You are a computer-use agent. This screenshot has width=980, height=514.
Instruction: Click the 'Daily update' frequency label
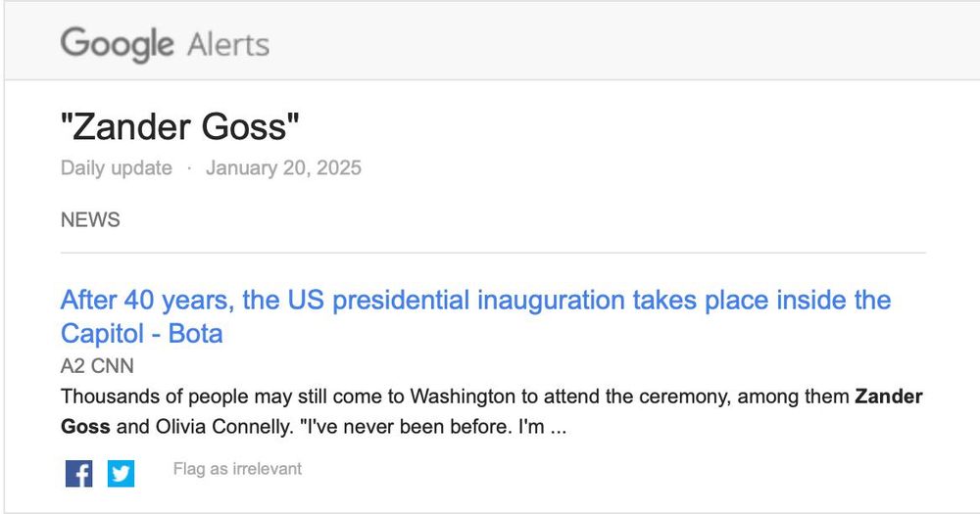[117, 168]
